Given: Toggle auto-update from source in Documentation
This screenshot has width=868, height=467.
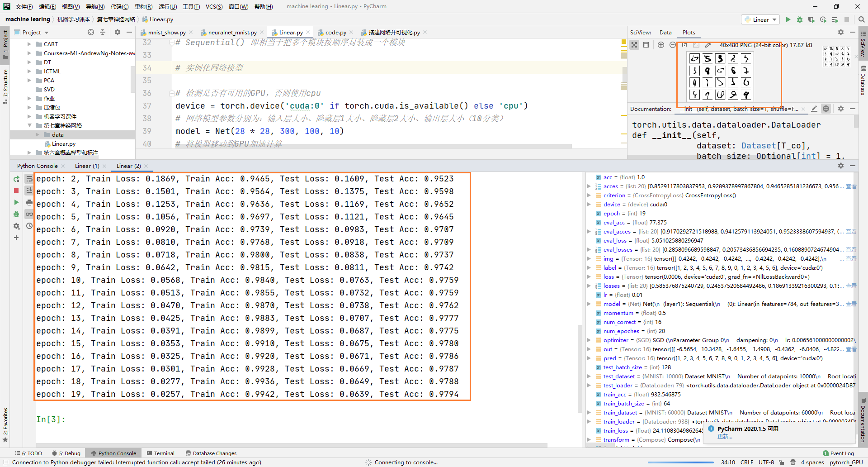Looking at the screenshot, I should point(826,109).
